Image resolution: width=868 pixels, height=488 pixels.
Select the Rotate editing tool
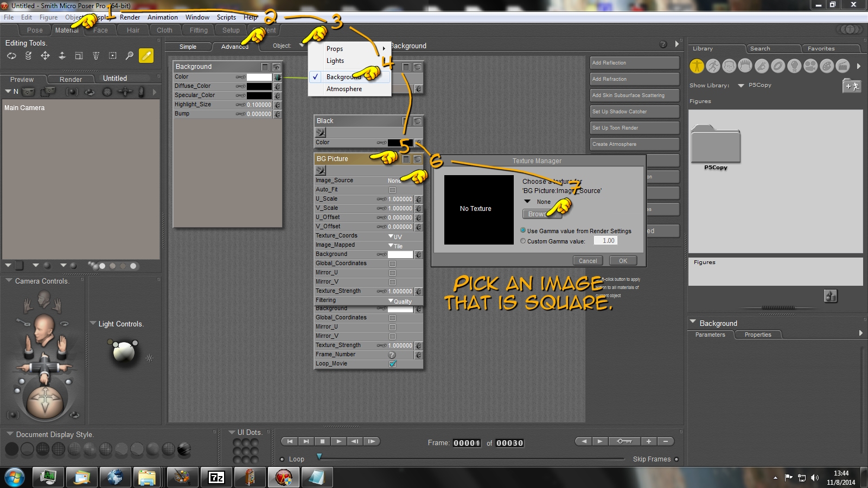point(11,56)
